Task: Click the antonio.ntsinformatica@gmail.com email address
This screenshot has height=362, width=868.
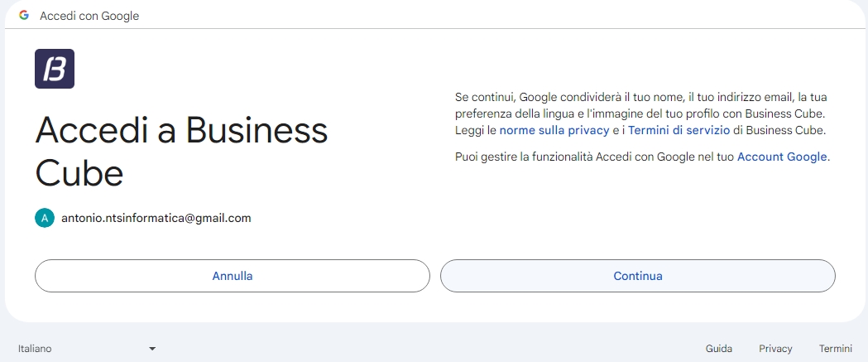Action: [x=156, y=219]
